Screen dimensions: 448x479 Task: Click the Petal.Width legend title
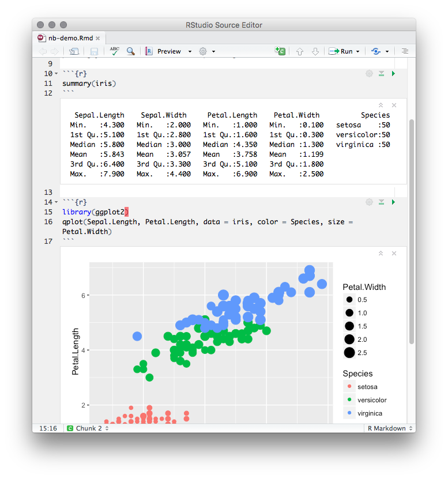tap(364, 287)
